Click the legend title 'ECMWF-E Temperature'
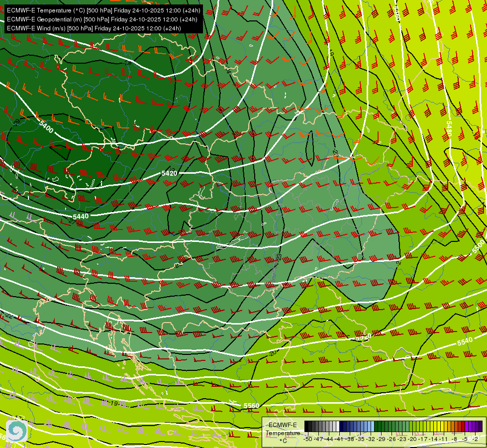Image resolution: width=487 pixels, height=448 pixels. click(x=283, y=429)
